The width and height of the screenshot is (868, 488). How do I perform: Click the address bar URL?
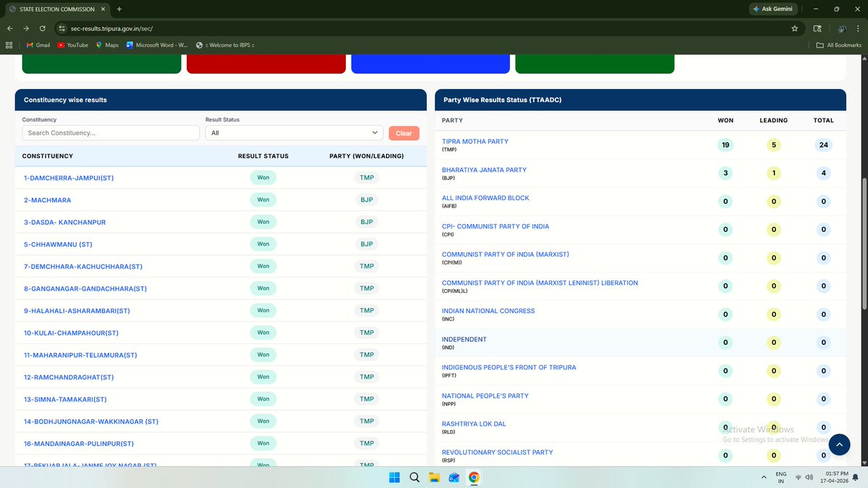(x=111, y=28)
